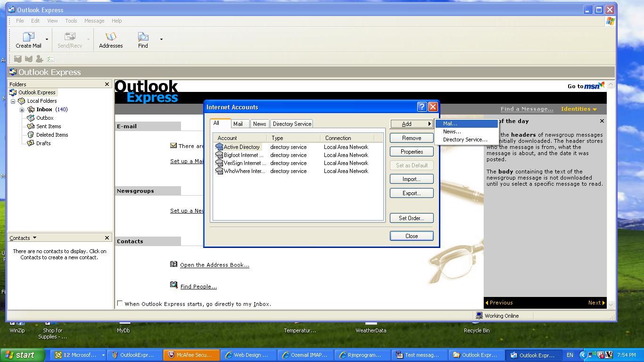Screen dimensions: 644x362
Task: Collapse the Local Folders tree node
Action: 13,101
